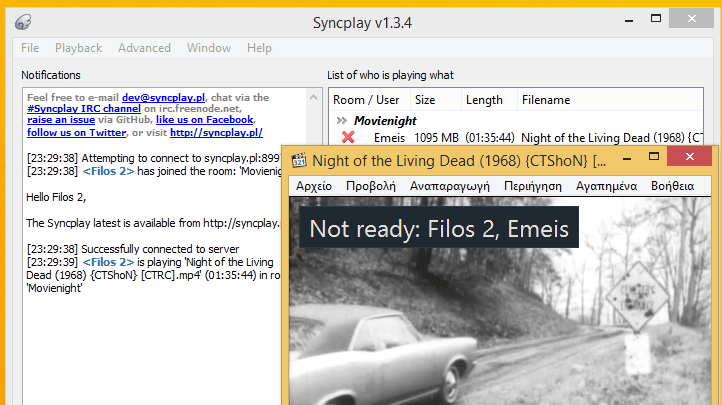Open the Αναπαραγωγή menu in the player

point(450,186)
